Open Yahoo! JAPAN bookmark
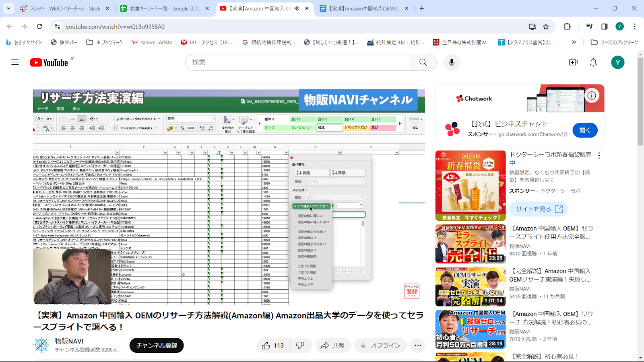The width and height of the screenshot is (644, 362). 151,42
